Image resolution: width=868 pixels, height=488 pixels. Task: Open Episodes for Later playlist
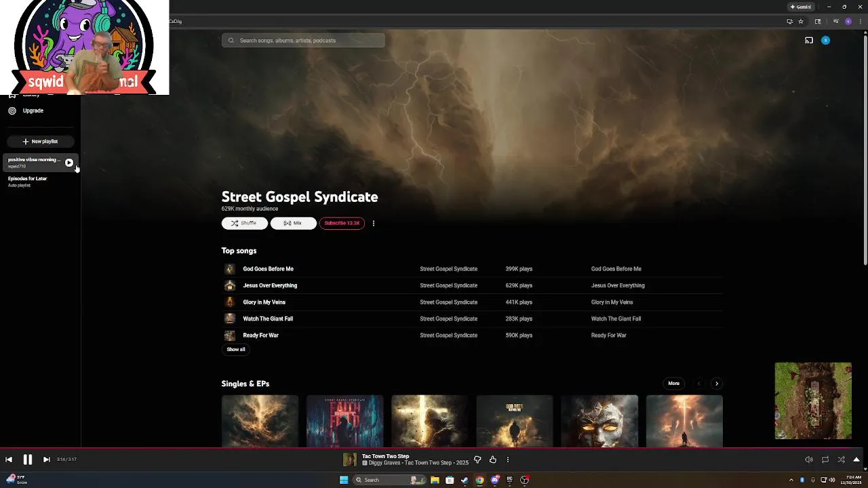pyautogui.click(x=28, y=182)
